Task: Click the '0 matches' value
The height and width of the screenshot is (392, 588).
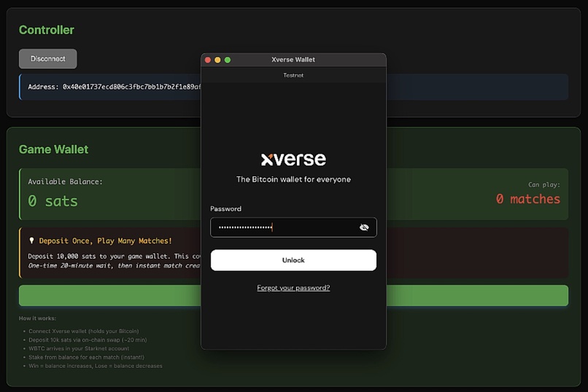Action: 528,199
